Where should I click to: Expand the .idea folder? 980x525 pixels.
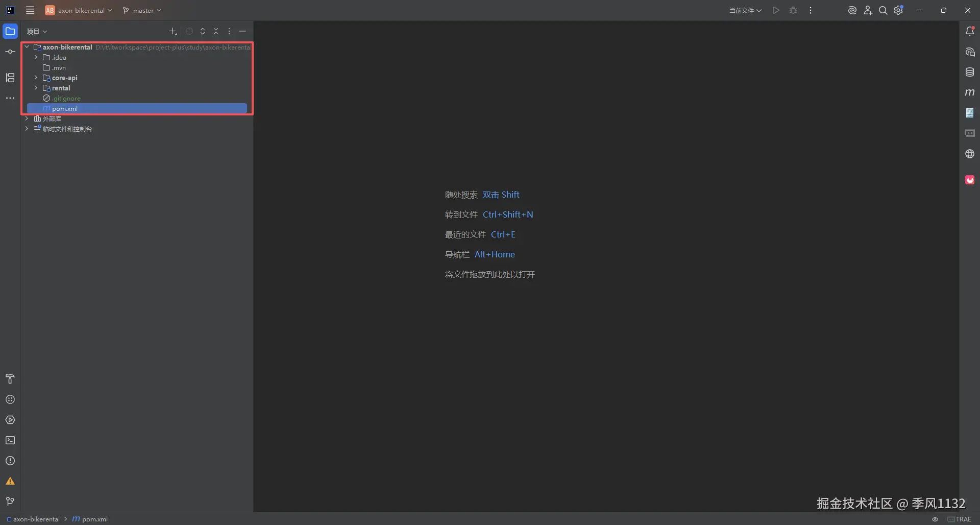36,57
